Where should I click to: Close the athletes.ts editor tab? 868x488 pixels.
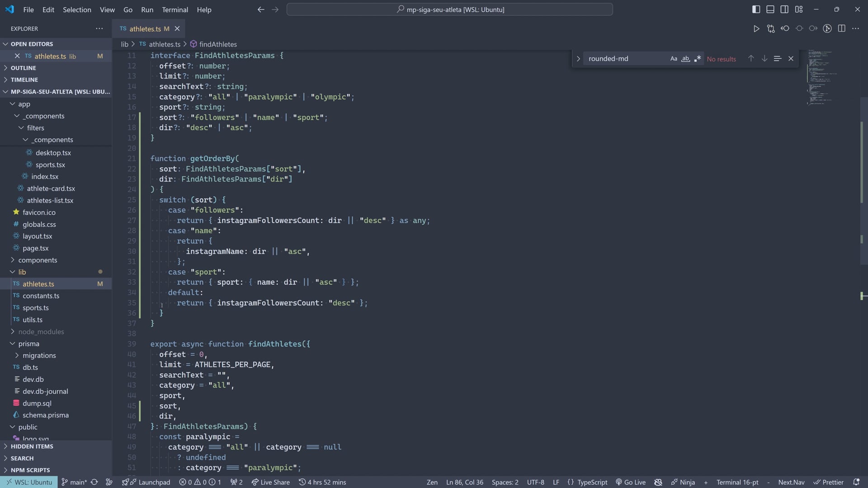pos(177,28)
